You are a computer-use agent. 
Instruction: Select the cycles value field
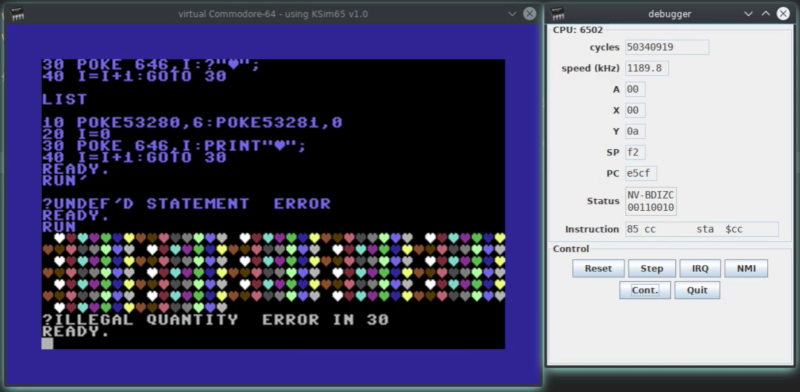[x=667, y=47]
